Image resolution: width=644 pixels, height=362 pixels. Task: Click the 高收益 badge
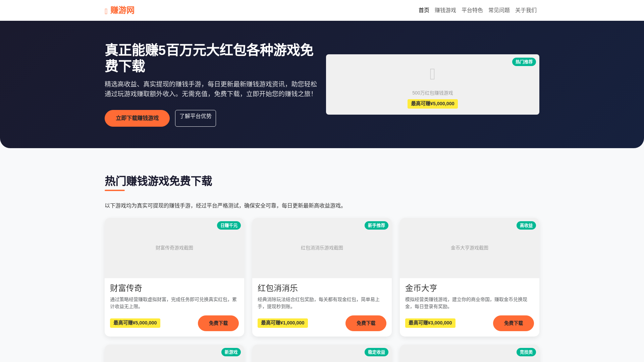[x=526, y=226]
